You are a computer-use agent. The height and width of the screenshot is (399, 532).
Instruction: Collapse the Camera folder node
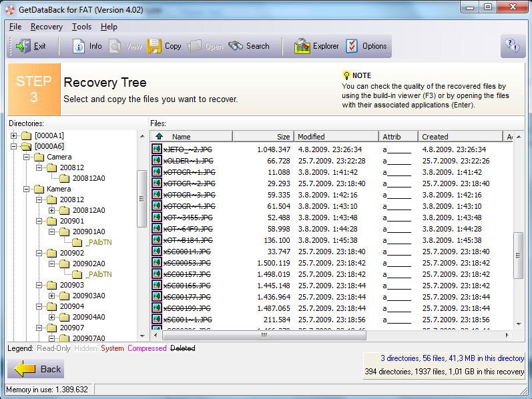coord(26,157)
